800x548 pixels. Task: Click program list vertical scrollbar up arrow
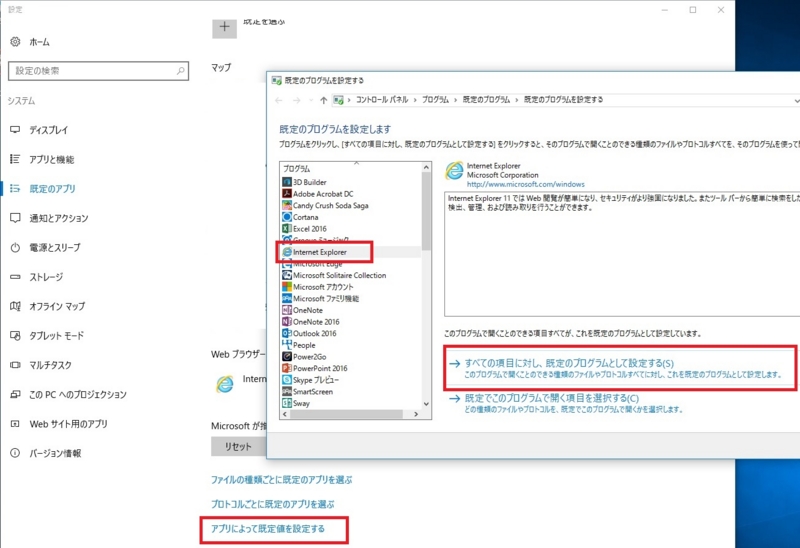click(x=426, y=167)
